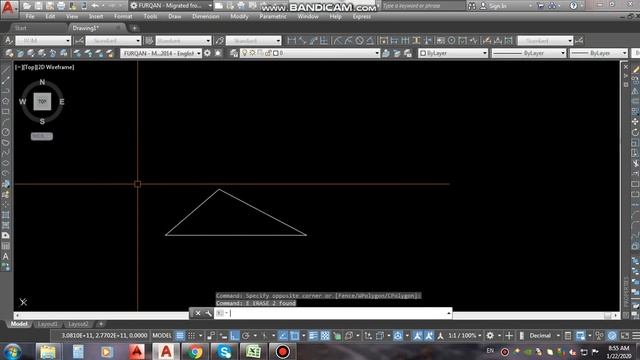640x360 pixels.
Task: Open the Parametric menu
Action: coord(273,17)
